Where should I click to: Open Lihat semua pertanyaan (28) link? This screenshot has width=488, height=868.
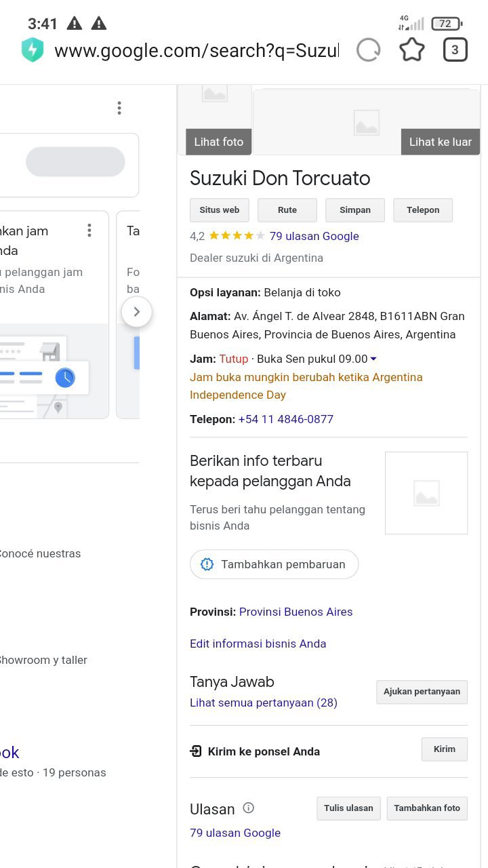point(264,703)
